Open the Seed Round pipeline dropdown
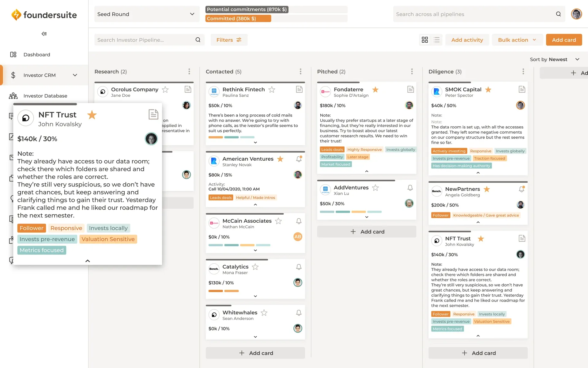This screenshot has height=368, width=588. tap(146, 14)
